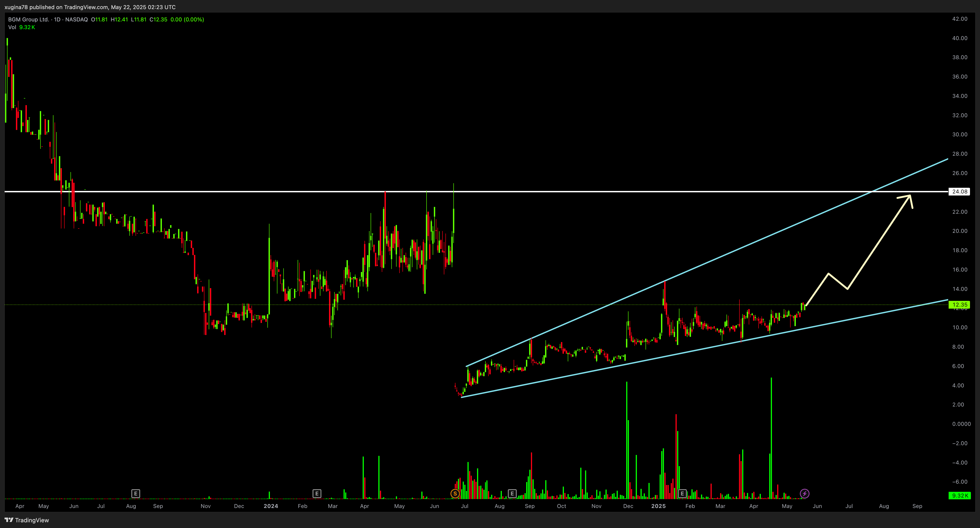This screenshot has width=980, height=528.
Task: Click the −6.00 price axis label
Action: click(960, 482)
